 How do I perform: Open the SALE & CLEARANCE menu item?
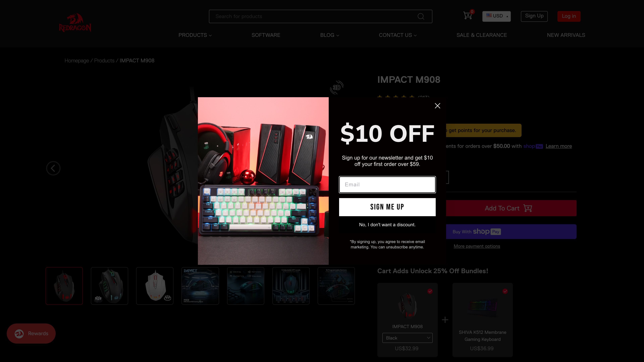(x=482, y=35)
